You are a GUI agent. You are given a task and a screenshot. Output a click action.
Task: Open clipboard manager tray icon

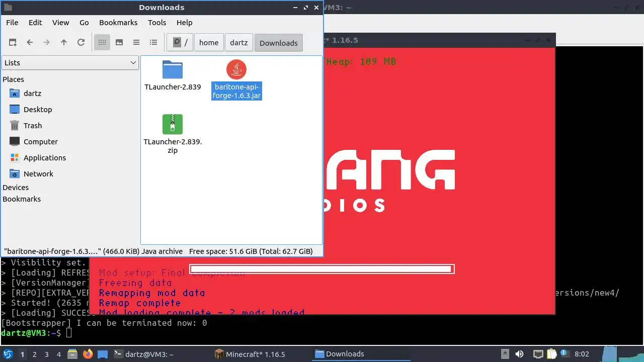(551, 354)
